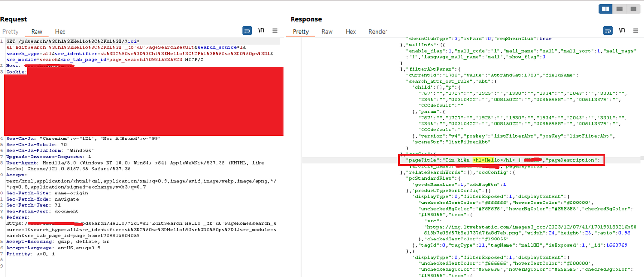Image resolution: width=644 pixels, height=277 pixels.
Task: Click the blue word-wrap icon in Request panel
Action: [x=247, y=30]
